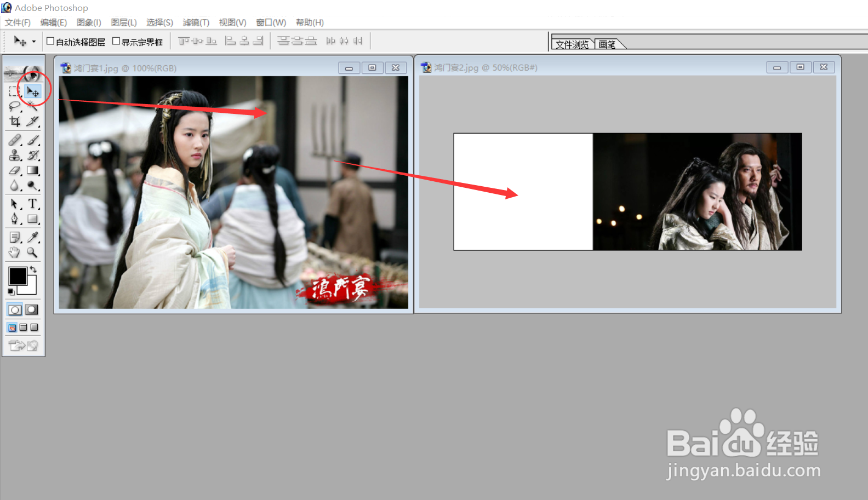Choose Full Screen with Menu Bar mode
The image size is (868, 500).
(23, 327)
